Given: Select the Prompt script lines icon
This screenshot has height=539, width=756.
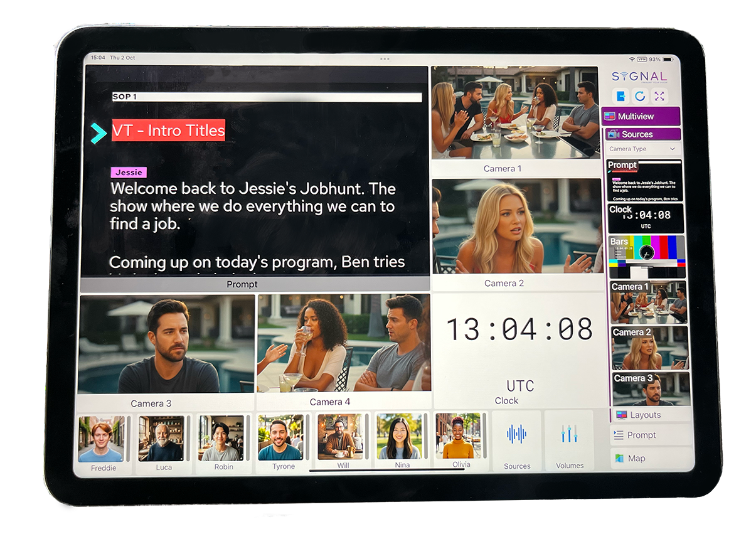Looking at the screenshot, I should 619,435.
